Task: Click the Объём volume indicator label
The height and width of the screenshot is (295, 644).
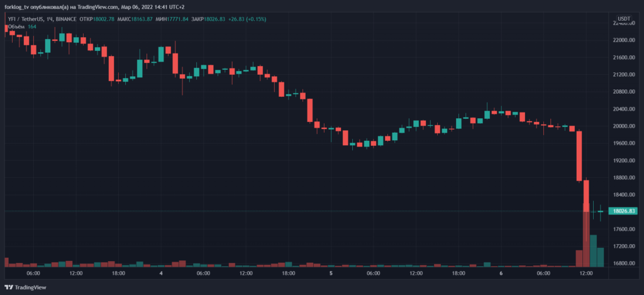Action: tap(16, 26)
